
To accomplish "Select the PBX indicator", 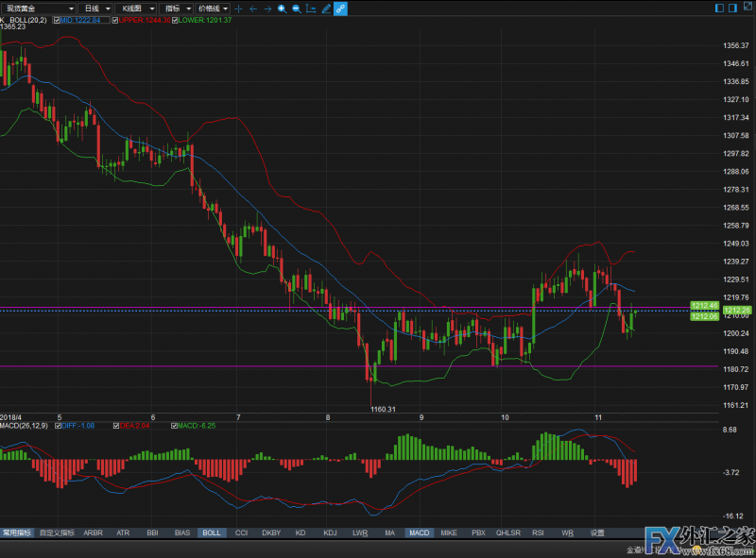I will pos(479,533).
